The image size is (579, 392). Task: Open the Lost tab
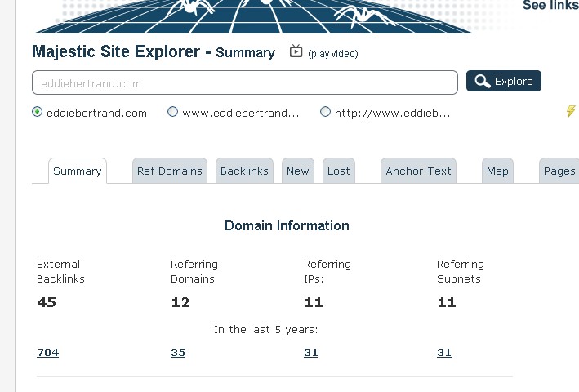339,171
